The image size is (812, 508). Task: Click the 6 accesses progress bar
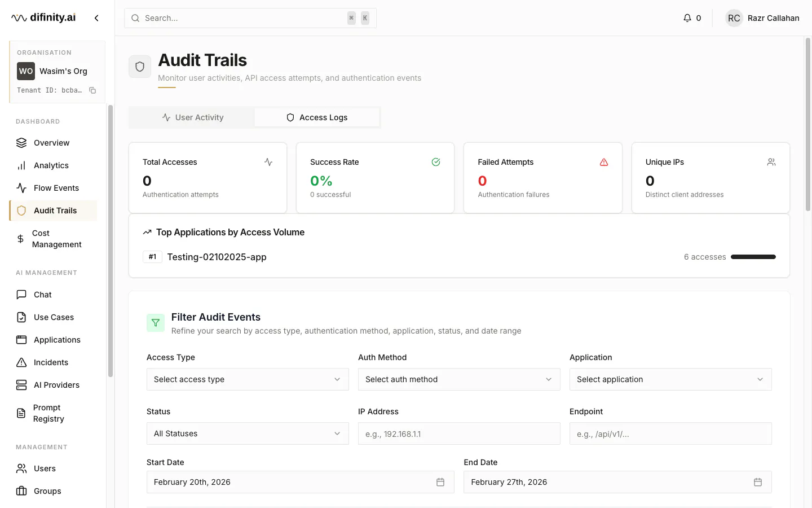pos(753,257)
